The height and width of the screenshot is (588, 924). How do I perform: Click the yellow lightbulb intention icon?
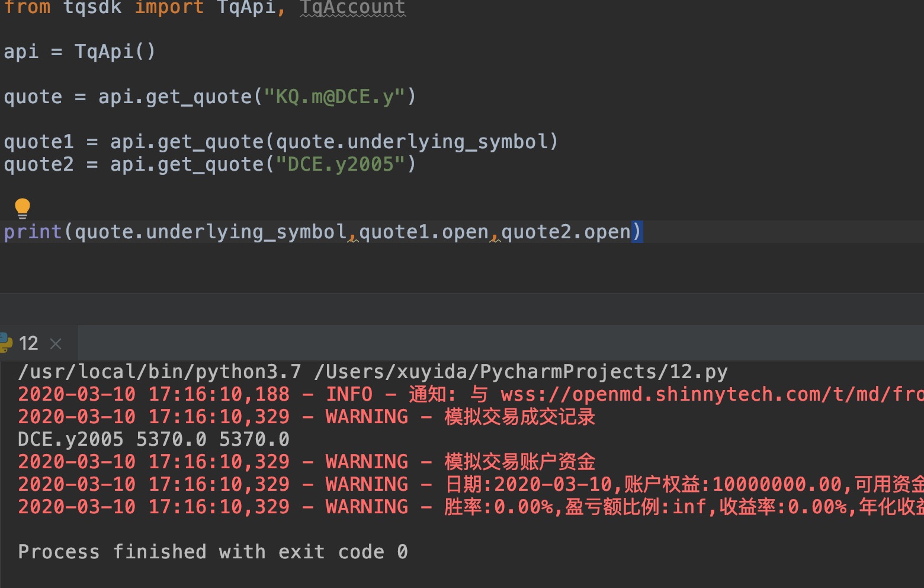[23, 207]
